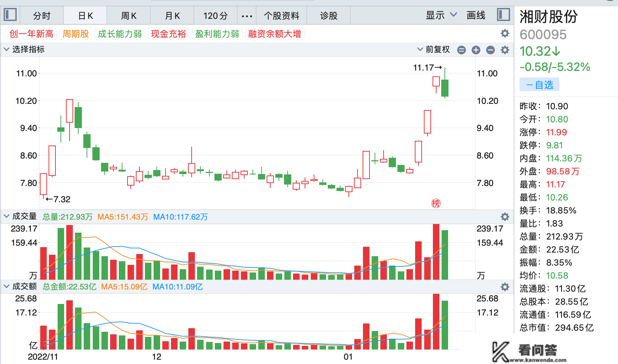Click 外盘 value 98.58万
The width and height of the screenshot is (618, 364).
[563, 172]
